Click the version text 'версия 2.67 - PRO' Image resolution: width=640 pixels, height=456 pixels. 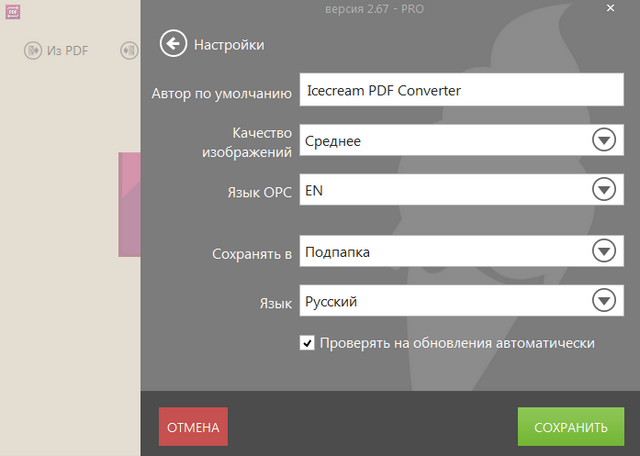coord(374,9)
